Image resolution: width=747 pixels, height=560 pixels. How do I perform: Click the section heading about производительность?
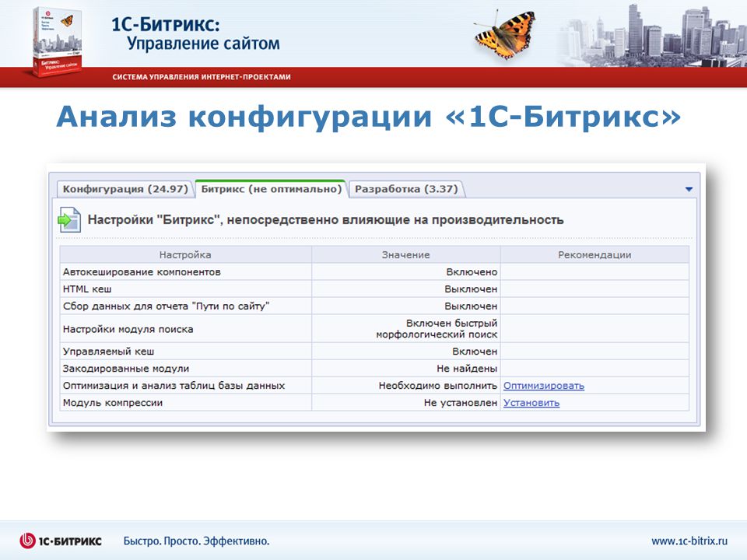[x=325, y=220]
